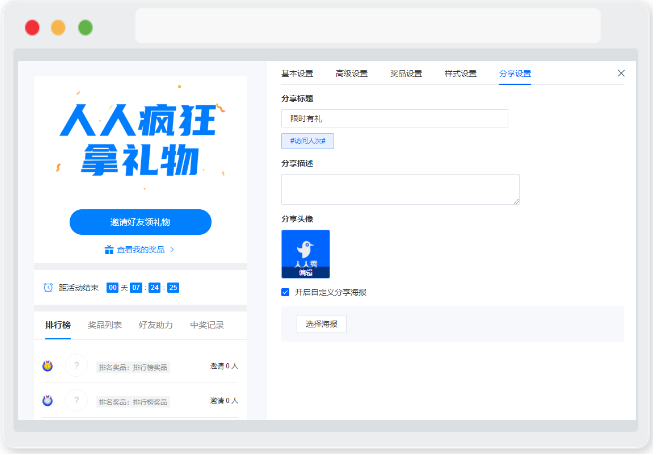Focus the 分享标题 field containing 限时有礼
The height and width of the screenshot is (454, 653).
click(x=394, y=119)
